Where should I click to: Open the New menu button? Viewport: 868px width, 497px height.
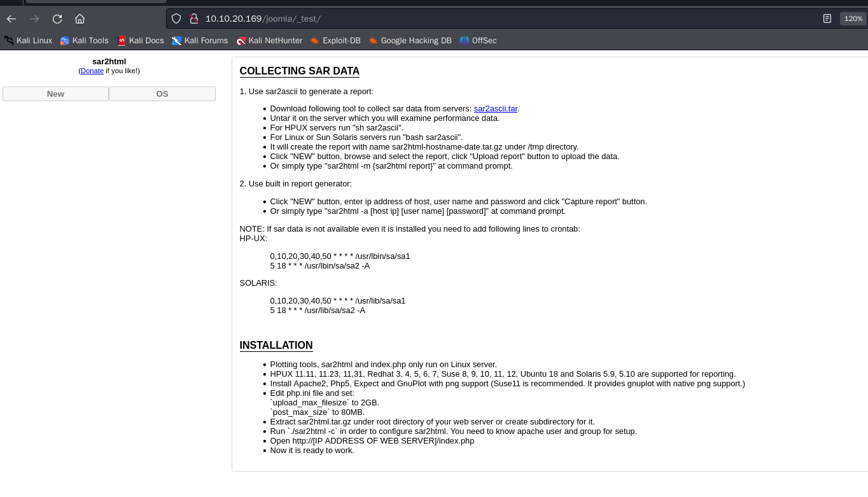[x=55, y=94]
